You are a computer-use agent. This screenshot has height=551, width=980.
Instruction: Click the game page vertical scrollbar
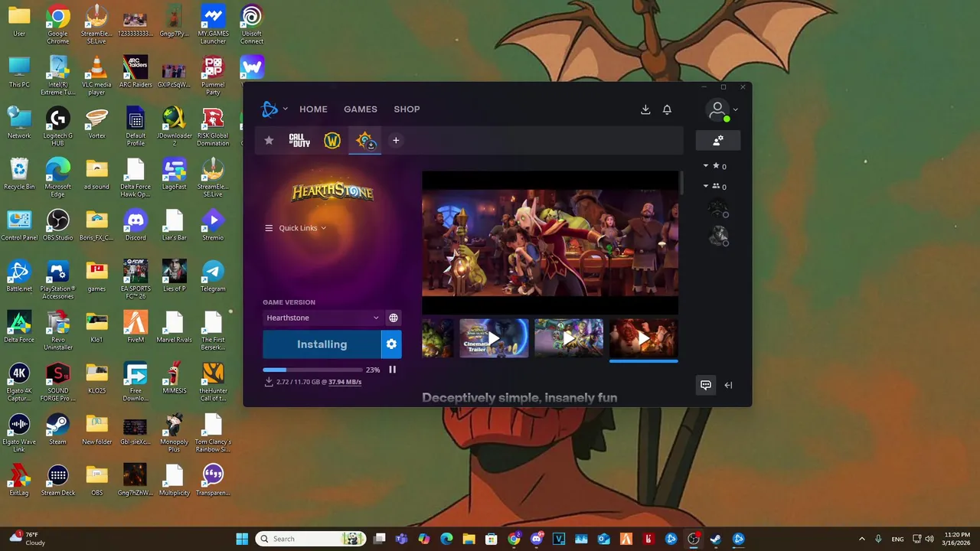point(681,182)
